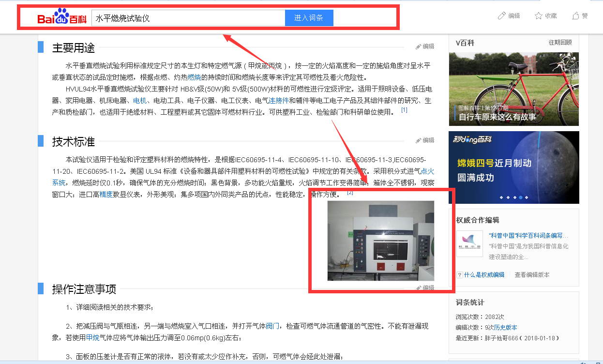Viewport: 603px width, 364px height.
Task: Click the thumbs-up 赞 icon
Action: coord(575,16)
